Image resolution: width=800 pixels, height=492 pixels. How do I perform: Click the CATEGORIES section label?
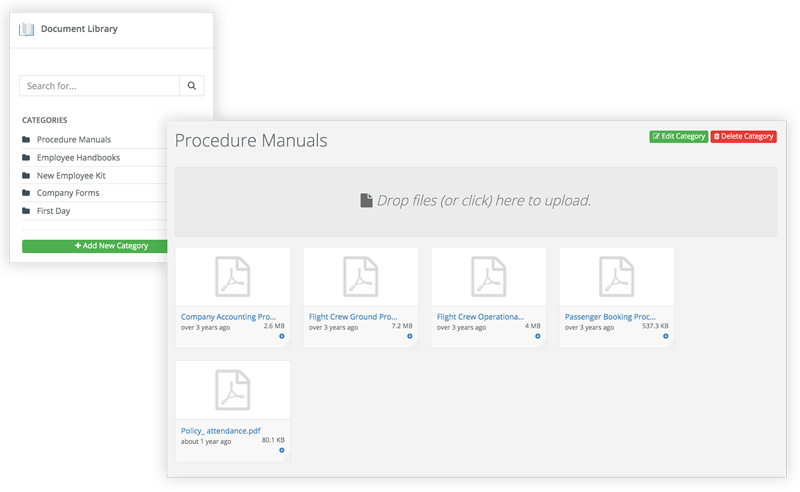click(x=44, y=120)
